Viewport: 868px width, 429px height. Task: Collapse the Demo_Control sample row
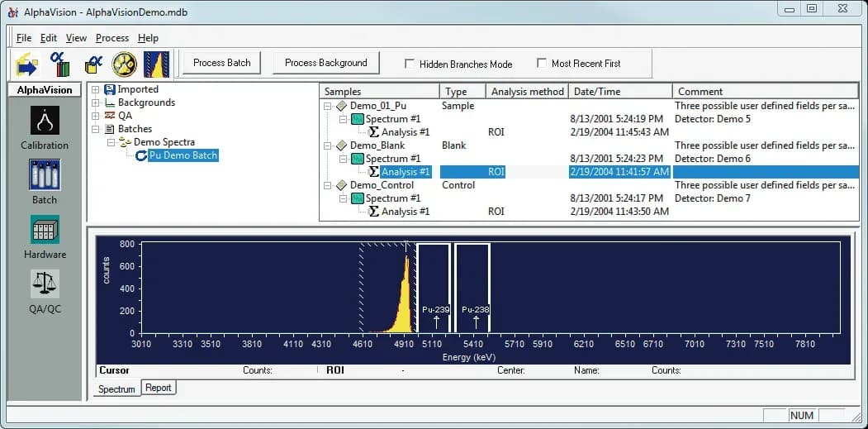click(x=327, y=185)
